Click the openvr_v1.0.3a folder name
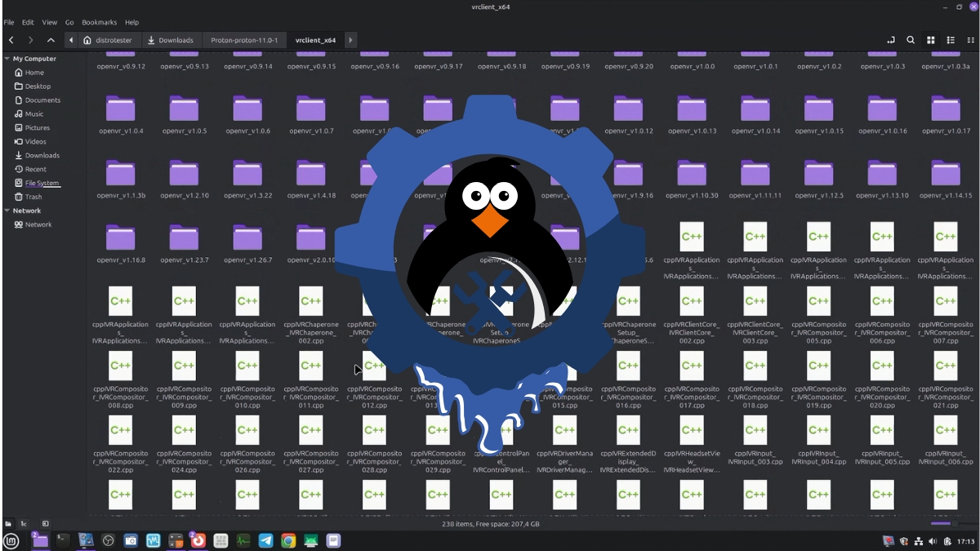Screen dimensions: 980x551 pyautogui.click(x=945, y=66)
